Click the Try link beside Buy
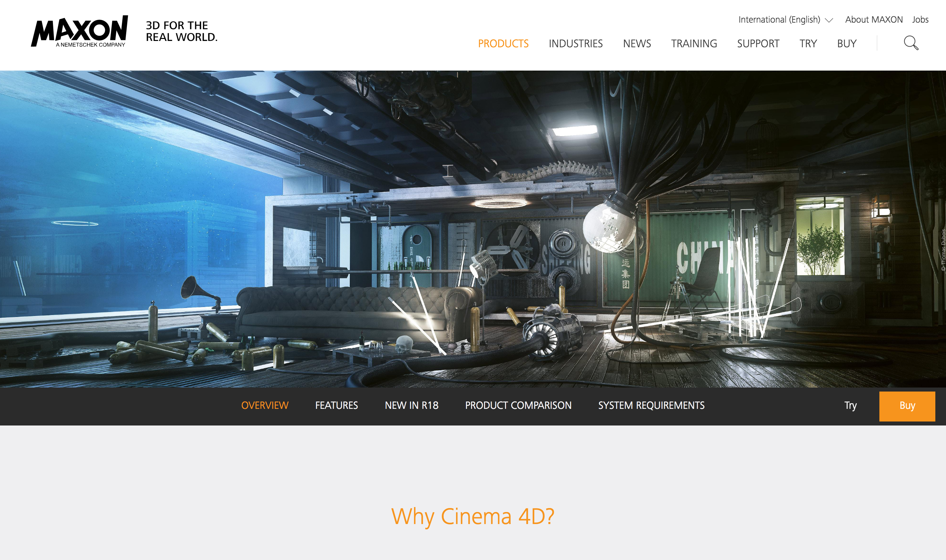Screen dimensions: 946x560 click(x=850, y=405)
